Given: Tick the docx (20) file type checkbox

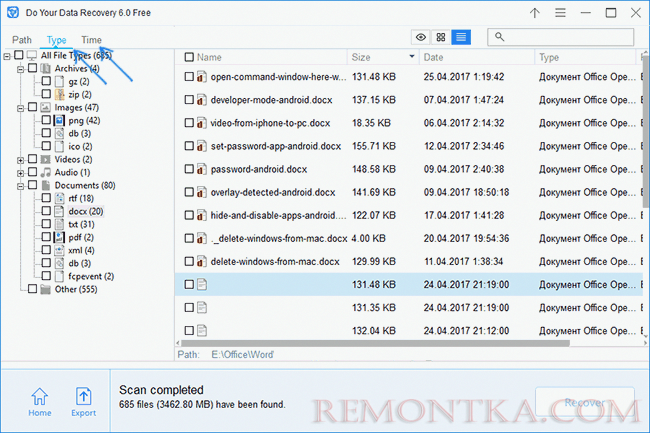Looking at the screenshot, I should coord(46,211).
